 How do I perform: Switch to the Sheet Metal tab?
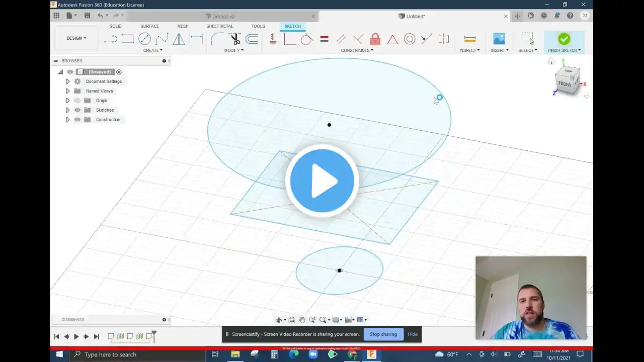220,26
